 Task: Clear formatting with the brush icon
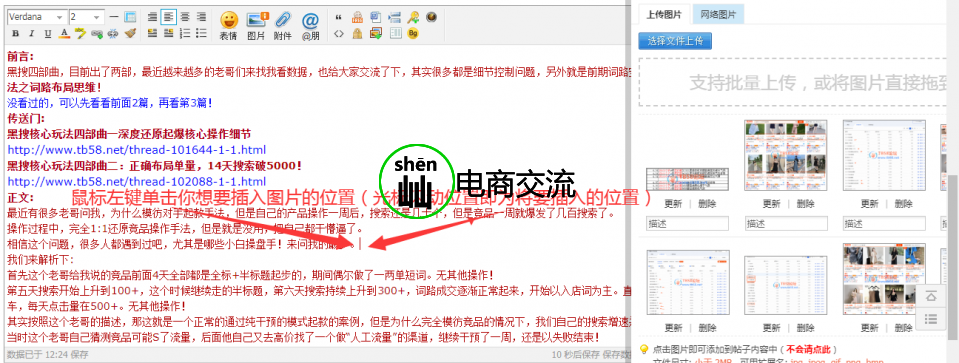coord(130,33)
